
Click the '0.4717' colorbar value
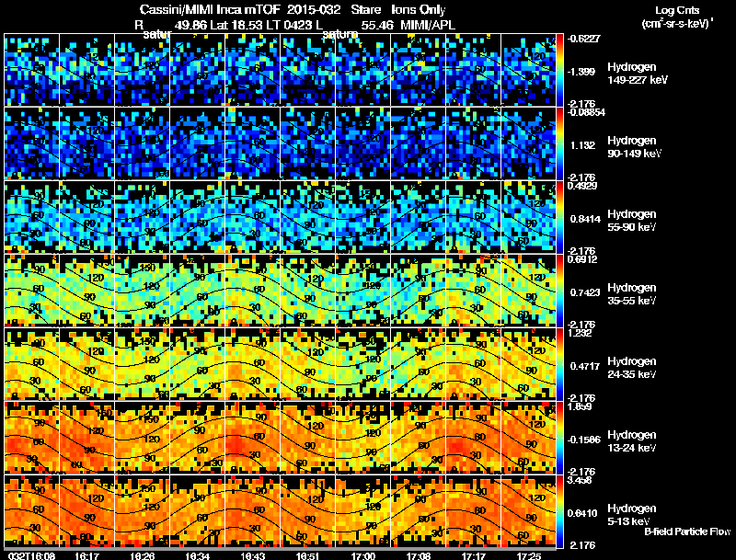(x=585, y=366)
